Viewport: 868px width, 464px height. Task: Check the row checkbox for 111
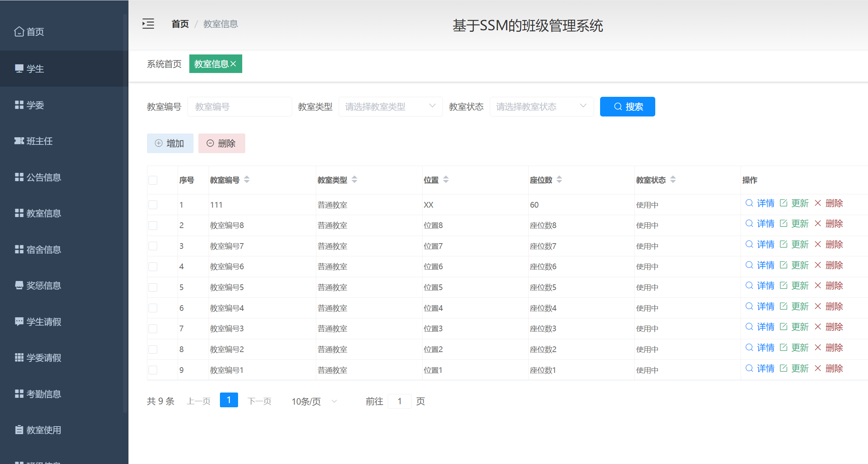153,205
